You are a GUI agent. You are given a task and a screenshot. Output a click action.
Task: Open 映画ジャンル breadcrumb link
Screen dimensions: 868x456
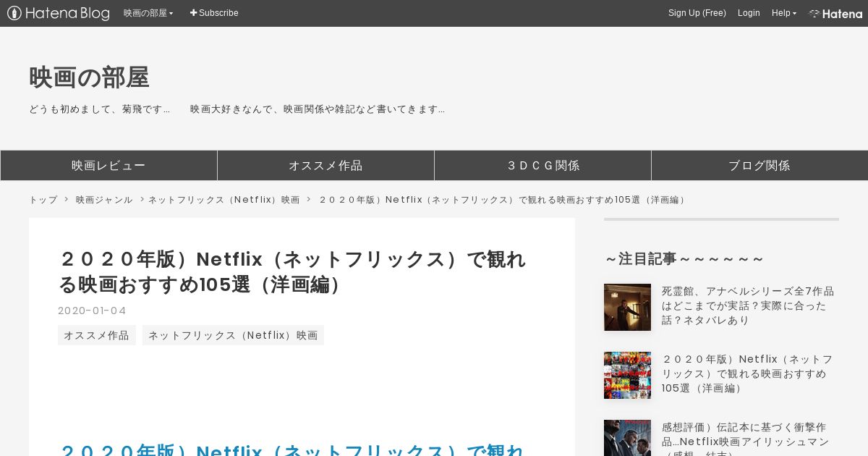point(104,200)
